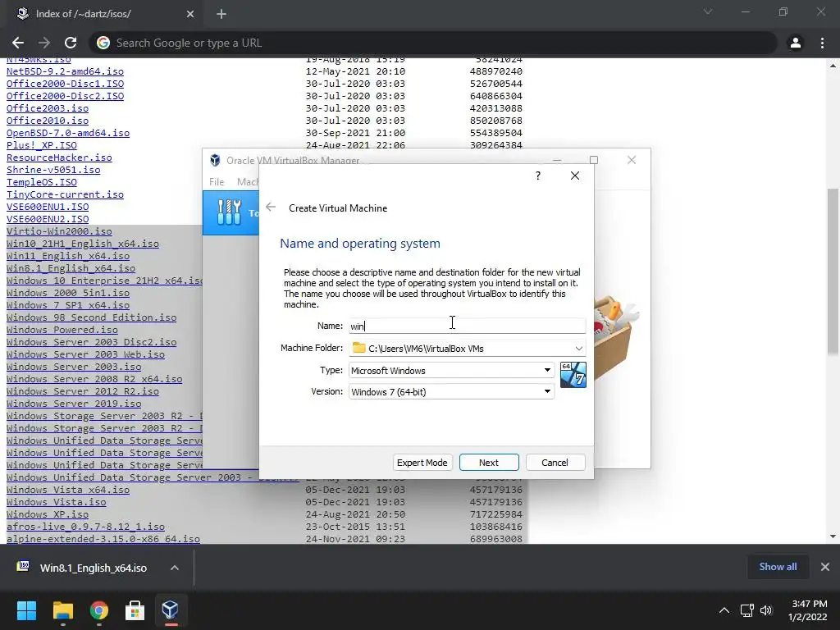
Task: Open alpine-extended-3.15.0-x86_64.iso link
Action: point(103,539)
